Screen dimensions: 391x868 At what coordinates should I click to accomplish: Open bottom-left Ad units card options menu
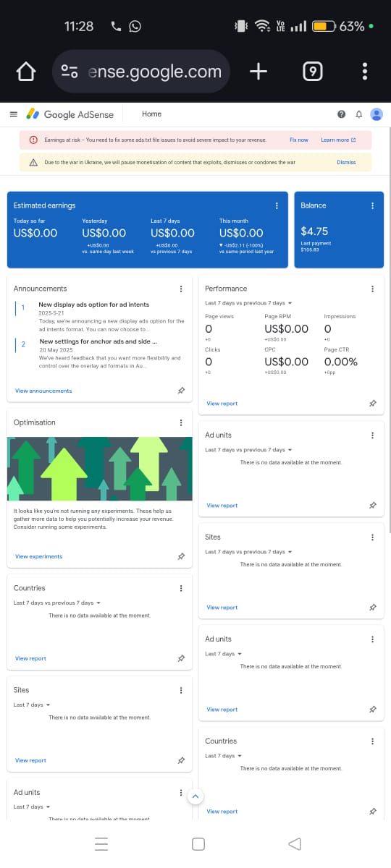pyautogui.click(x=181, y=792)
